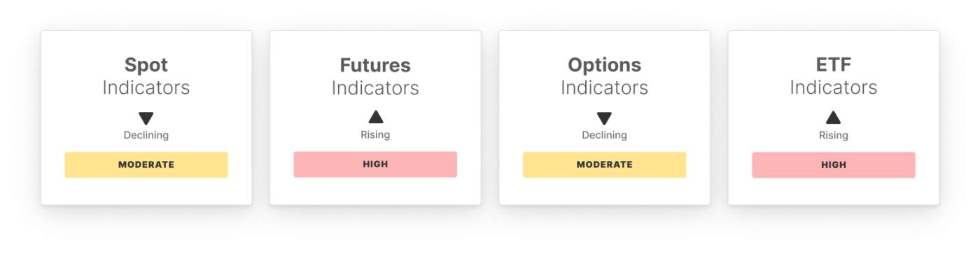Screen dimensions: 980x256
Task: Select the word Indicators in ETF card
Action: coord(834,88)
